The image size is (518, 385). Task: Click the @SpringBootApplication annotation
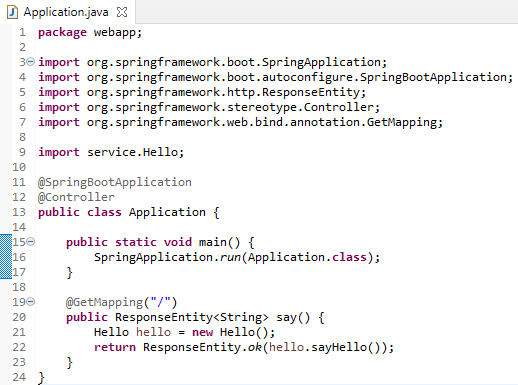(x=115, y=182)
